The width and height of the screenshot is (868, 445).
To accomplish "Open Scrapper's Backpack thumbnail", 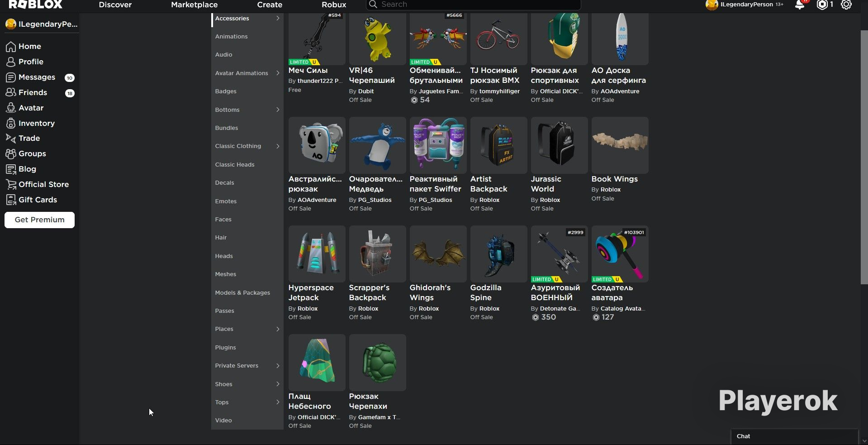I will [x=377, y=254].
